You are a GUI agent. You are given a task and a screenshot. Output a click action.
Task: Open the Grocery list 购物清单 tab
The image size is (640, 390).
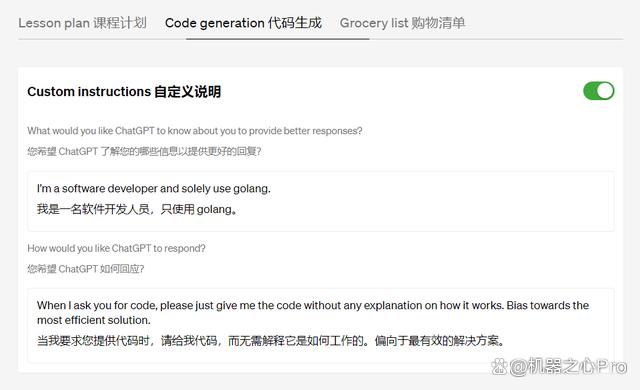click(x=402, y=23)
